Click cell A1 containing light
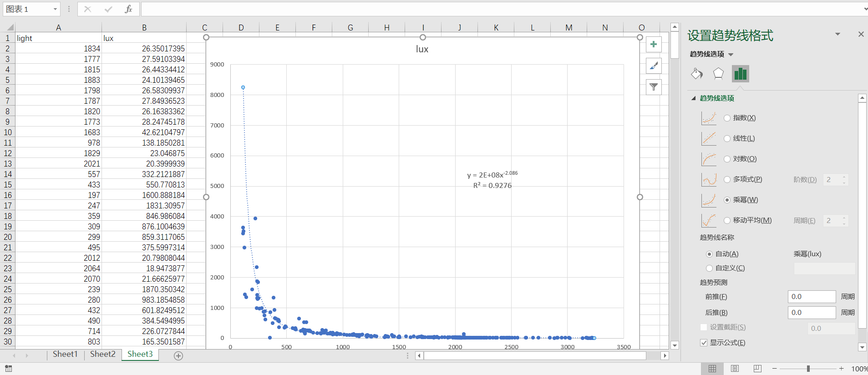Image resolution: width=868 pixels, height=375 pixels. (58, 38)
